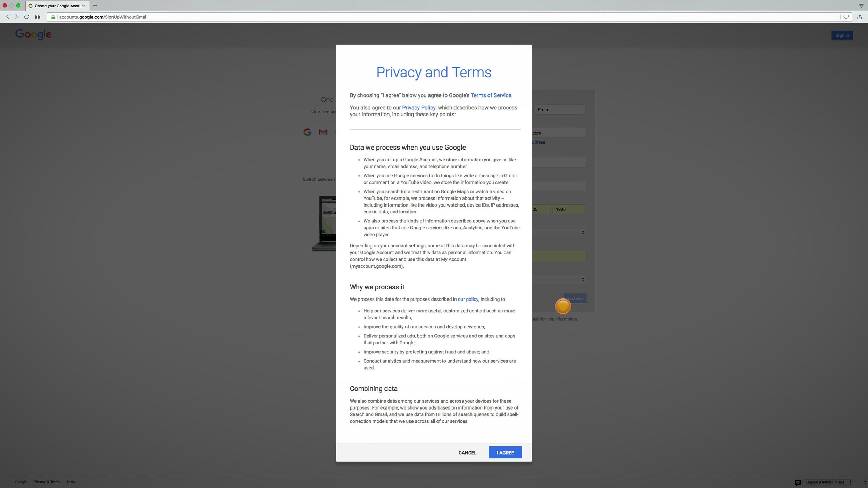Image resolution: width=868 pixels, height=488 pixels.
Task: Click the Next step button behind dialog
Action: tap(575, 298)
